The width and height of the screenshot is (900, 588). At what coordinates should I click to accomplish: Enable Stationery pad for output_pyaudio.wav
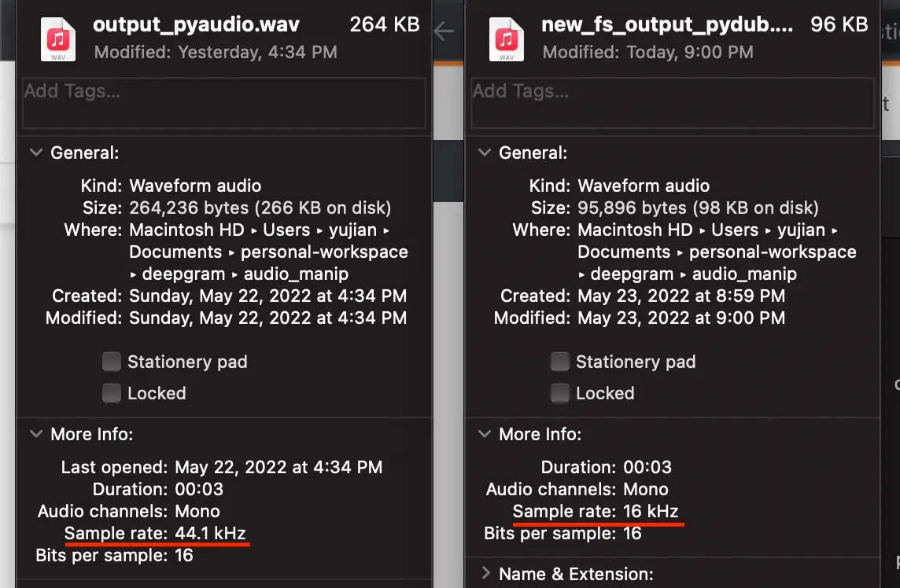[111, 362]
